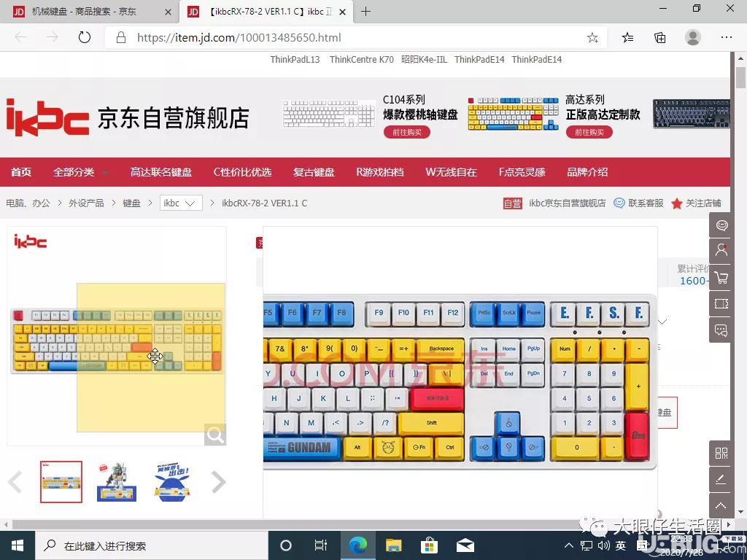This screenshot has height=560, width=747.
Task: Open 复古键盘 menu item
Action: [314, 172]
